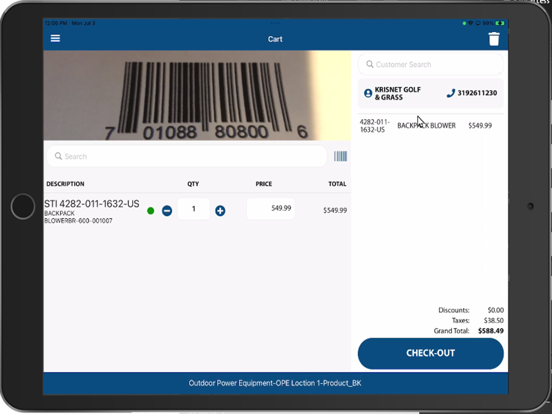The height and width of the screenshot is (414, 552).
Task: Tap the Discounts $0.00 value
Action: tap(496, 310)
